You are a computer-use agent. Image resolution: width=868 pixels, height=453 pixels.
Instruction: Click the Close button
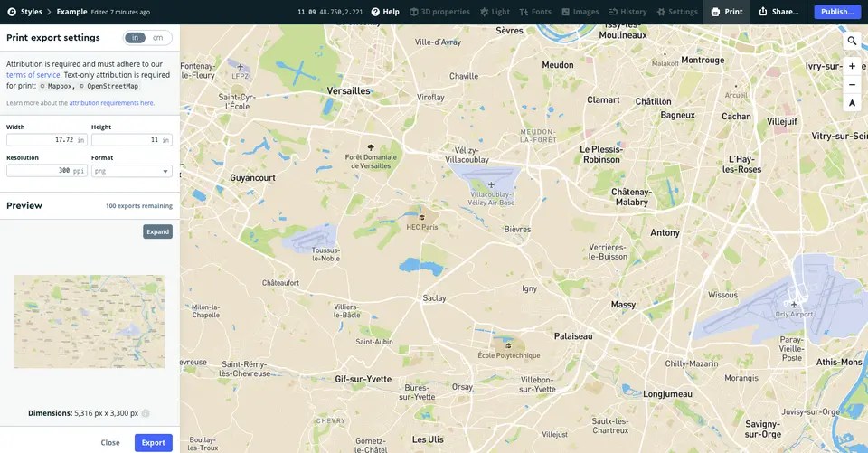[x=110, y=442]
